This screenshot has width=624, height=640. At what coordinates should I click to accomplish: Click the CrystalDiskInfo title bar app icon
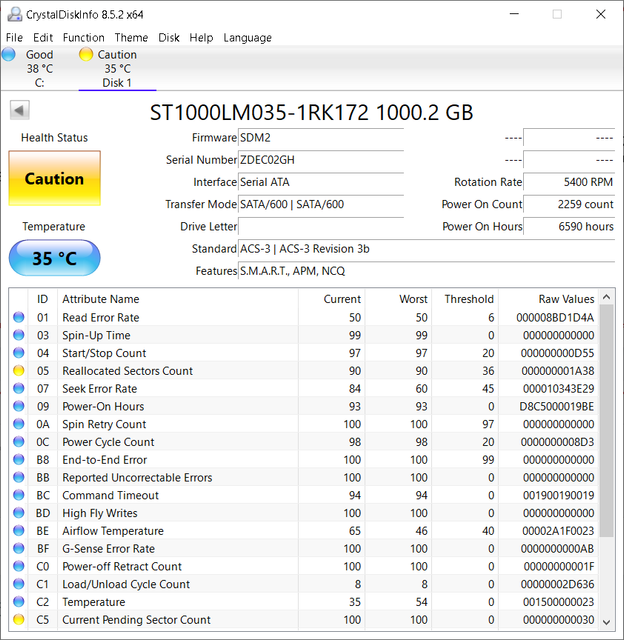click(x=15, y=14)
